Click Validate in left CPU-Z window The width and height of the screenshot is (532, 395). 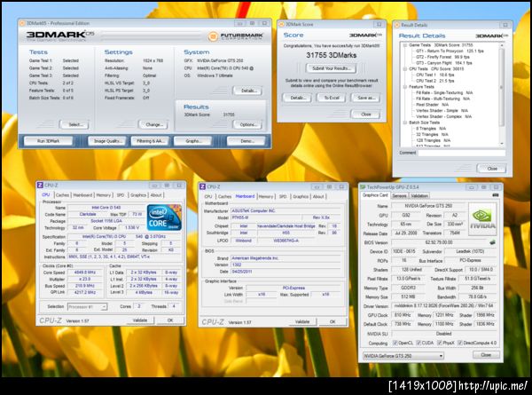(140, 320)
